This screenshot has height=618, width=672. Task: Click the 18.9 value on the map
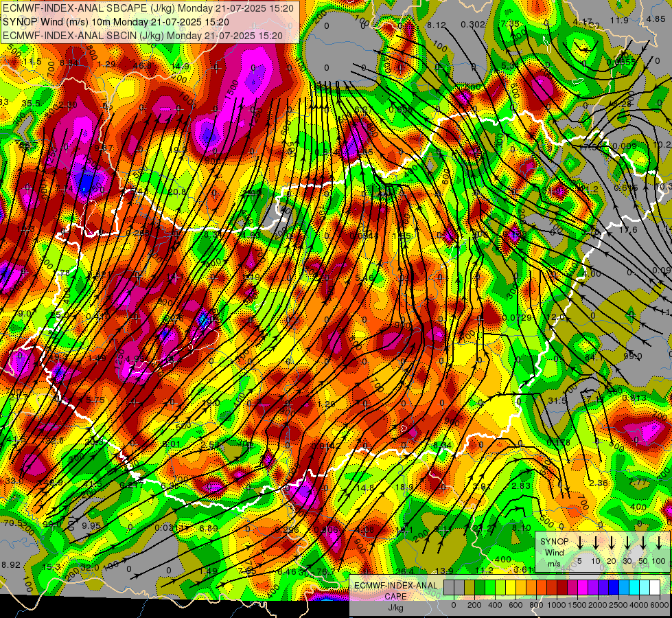[x=404, y=488]
